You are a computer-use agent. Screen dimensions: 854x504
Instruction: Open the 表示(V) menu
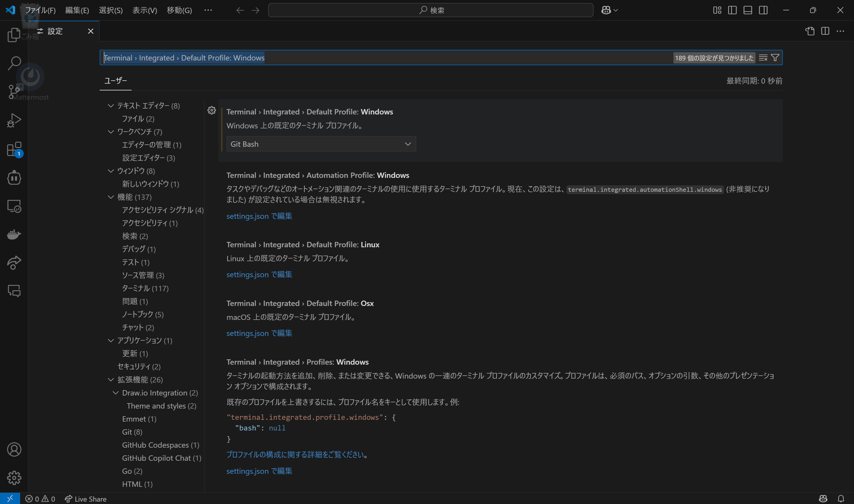144,10
